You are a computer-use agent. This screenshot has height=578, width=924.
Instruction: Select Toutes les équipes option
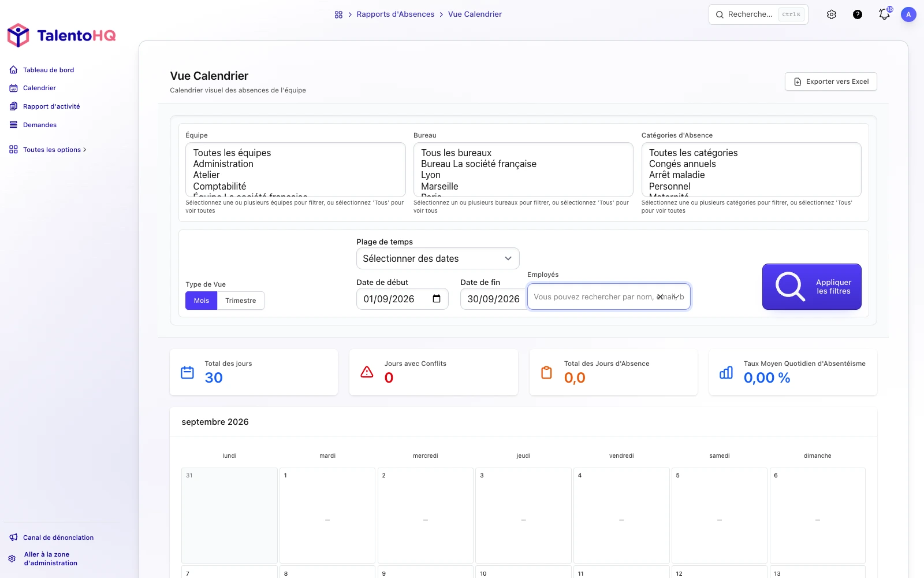point(295,153)
